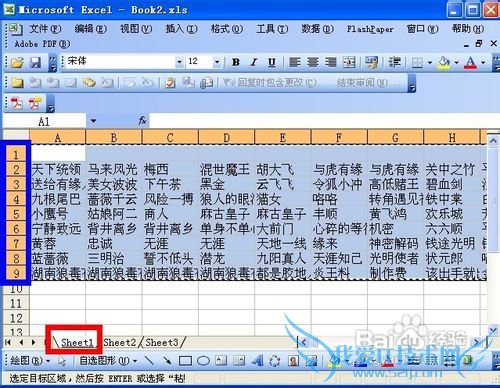The height and width of the screenshot is (388, 500).
Task: Switch to the Sheet2 tab
Action: coord(120,342)
